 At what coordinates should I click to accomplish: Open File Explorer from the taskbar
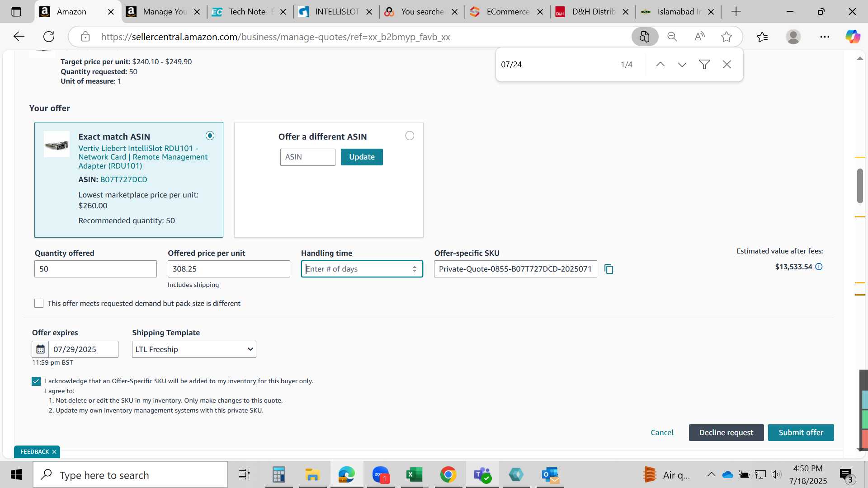[312, 474]
